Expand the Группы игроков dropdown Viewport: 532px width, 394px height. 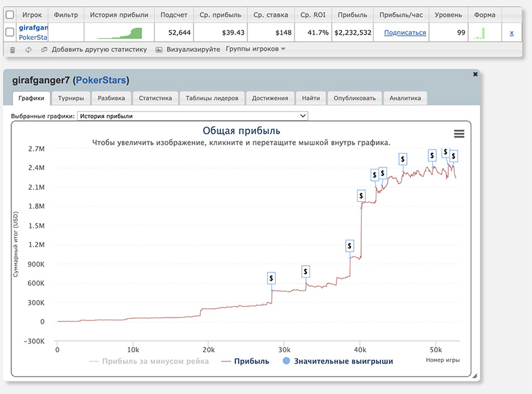point(255,49)
